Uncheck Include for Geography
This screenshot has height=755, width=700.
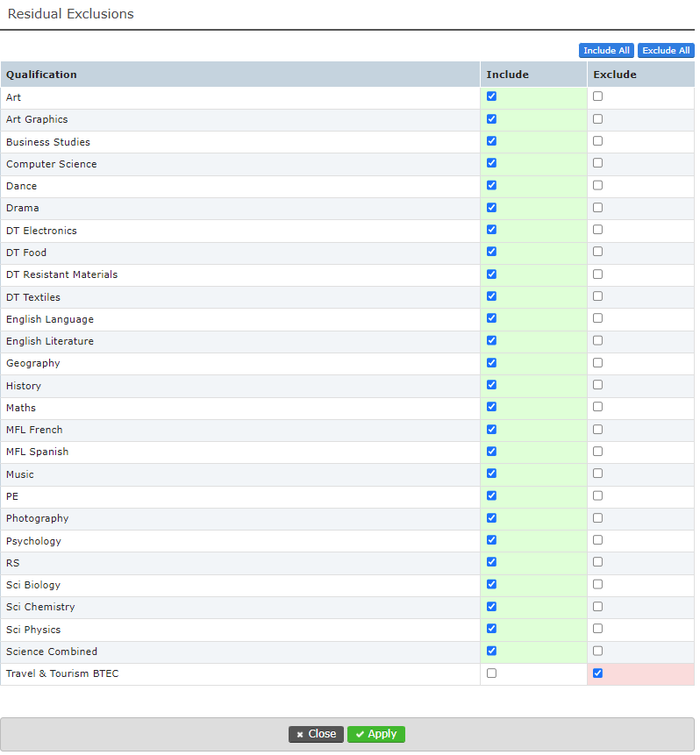[491, 362]
